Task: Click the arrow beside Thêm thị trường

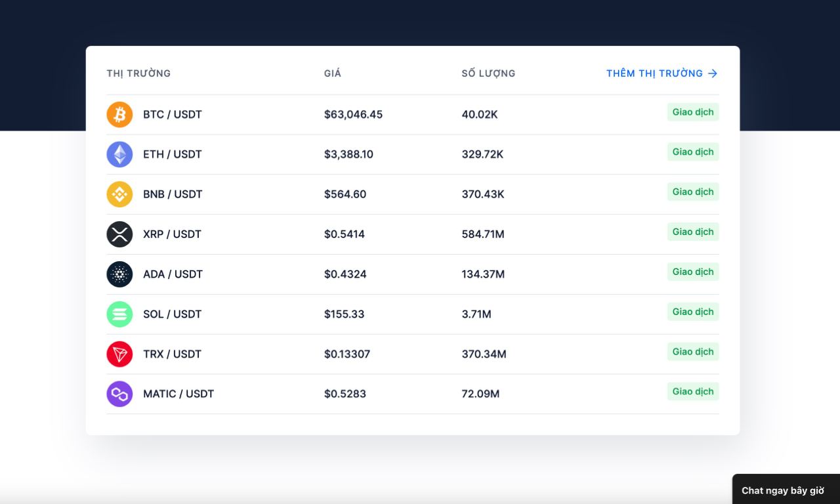Action: click(x=713, y=73)
